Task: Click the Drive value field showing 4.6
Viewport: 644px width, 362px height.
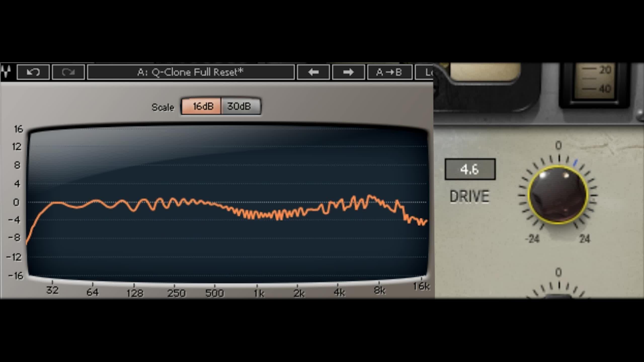Action: coord(470,169)
